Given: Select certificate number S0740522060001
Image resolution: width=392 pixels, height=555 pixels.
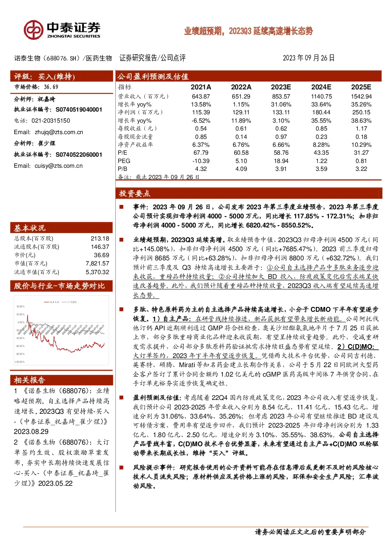Looking at the screenshot, I should pos(79,155).
